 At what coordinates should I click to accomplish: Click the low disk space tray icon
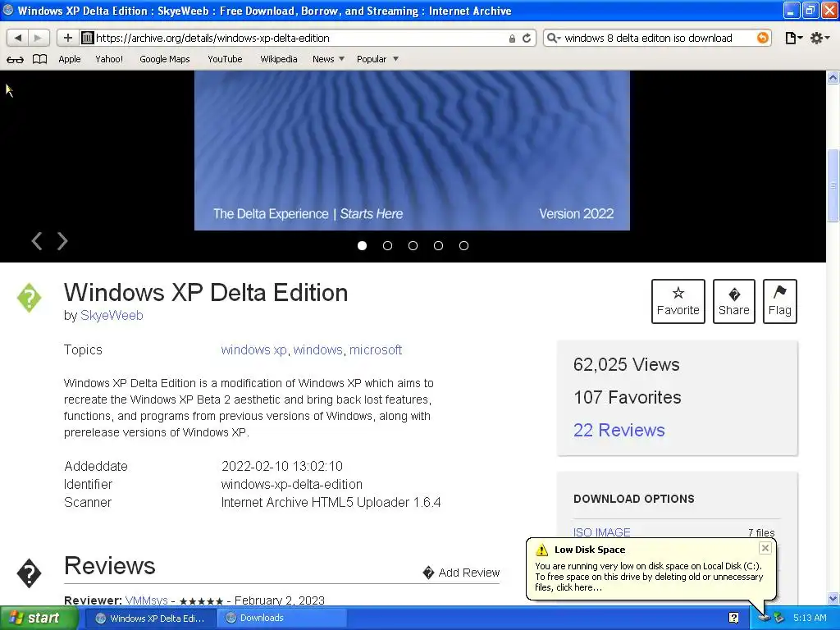[x=764, y=619]
